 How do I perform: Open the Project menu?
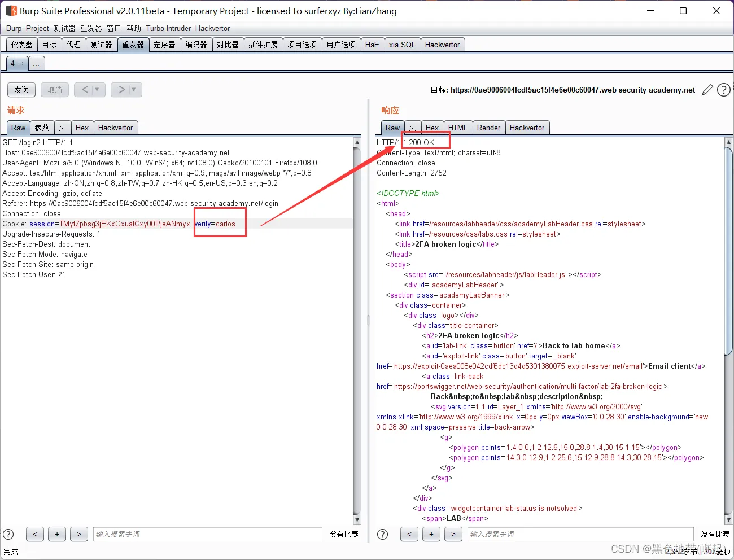pyautogui.click(x=37, y=28)
